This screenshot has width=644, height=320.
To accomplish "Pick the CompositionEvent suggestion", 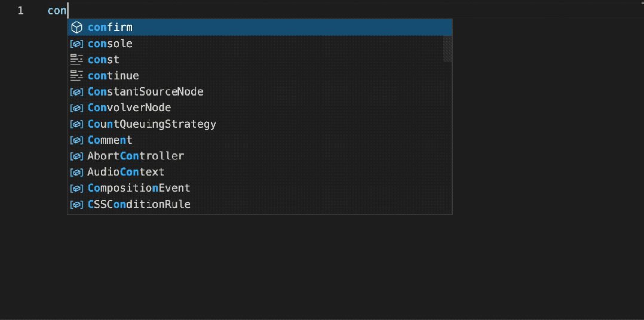I will [139, 188].
